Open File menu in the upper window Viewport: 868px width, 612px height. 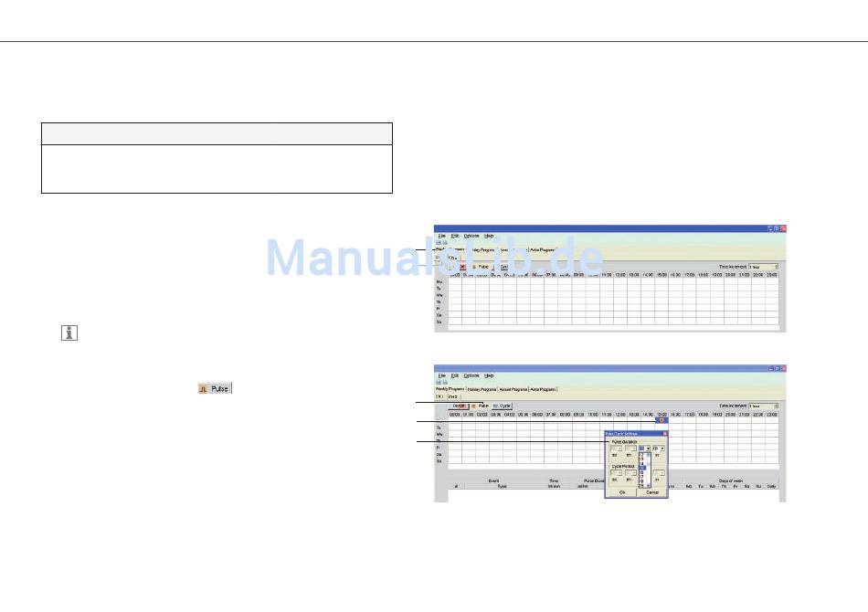441,236
